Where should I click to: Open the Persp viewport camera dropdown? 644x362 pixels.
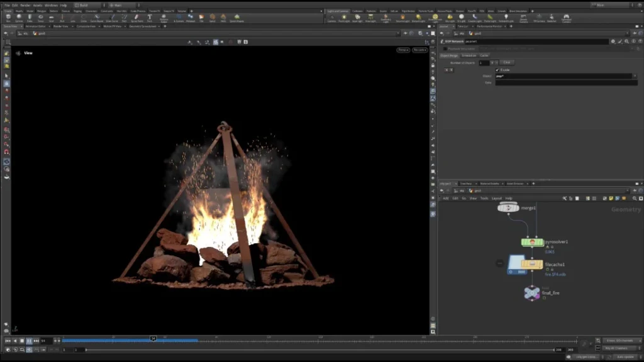click(403, 50)
